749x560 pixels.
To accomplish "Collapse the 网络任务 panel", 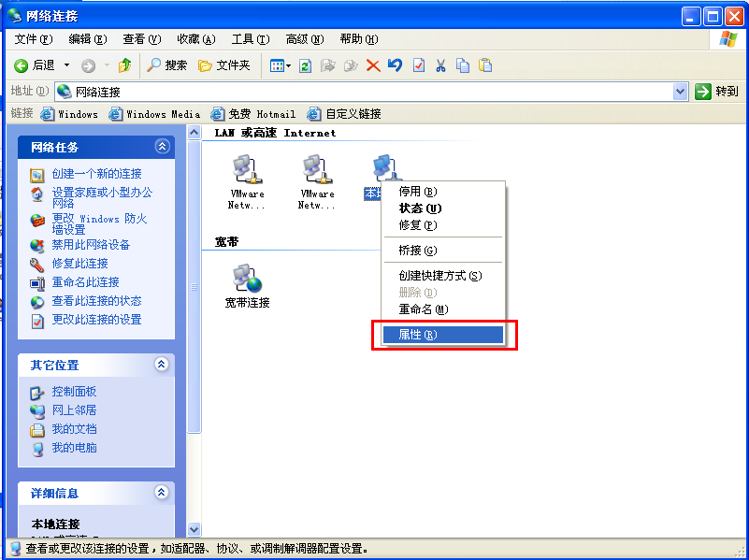I will click(162, 147).
